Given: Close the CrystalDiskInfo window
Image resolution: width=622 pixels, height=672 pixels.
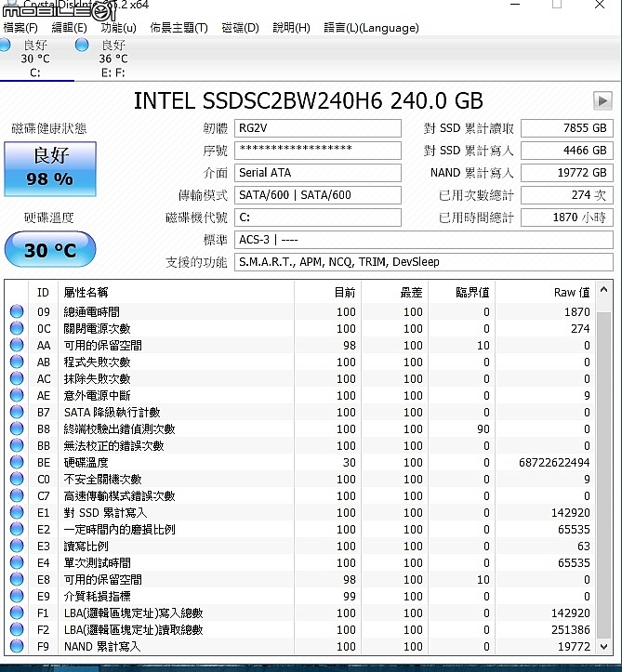Looking at the screenshot, I should (x=600, y=5).
